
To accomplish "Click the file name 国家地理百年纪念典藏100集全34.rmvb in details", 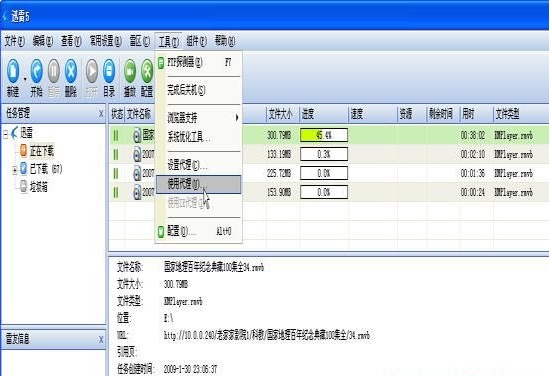I will point(214,268).
